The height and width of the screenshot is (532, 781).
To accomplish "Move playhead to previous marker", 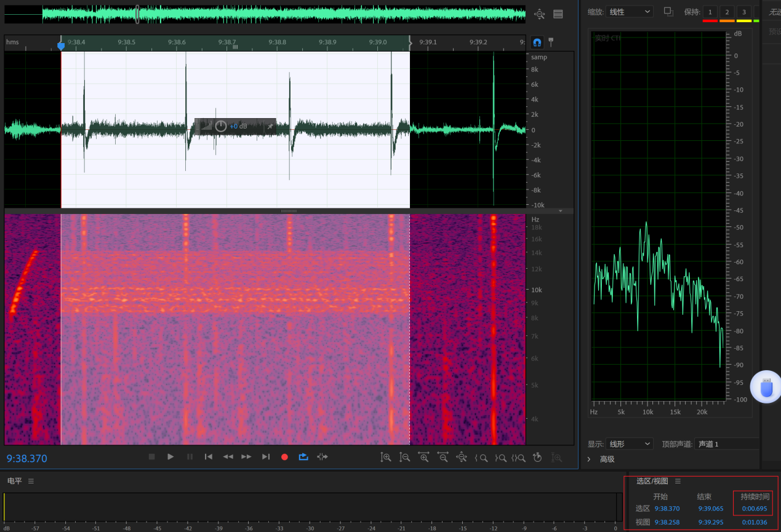I will tap(209, 457).
